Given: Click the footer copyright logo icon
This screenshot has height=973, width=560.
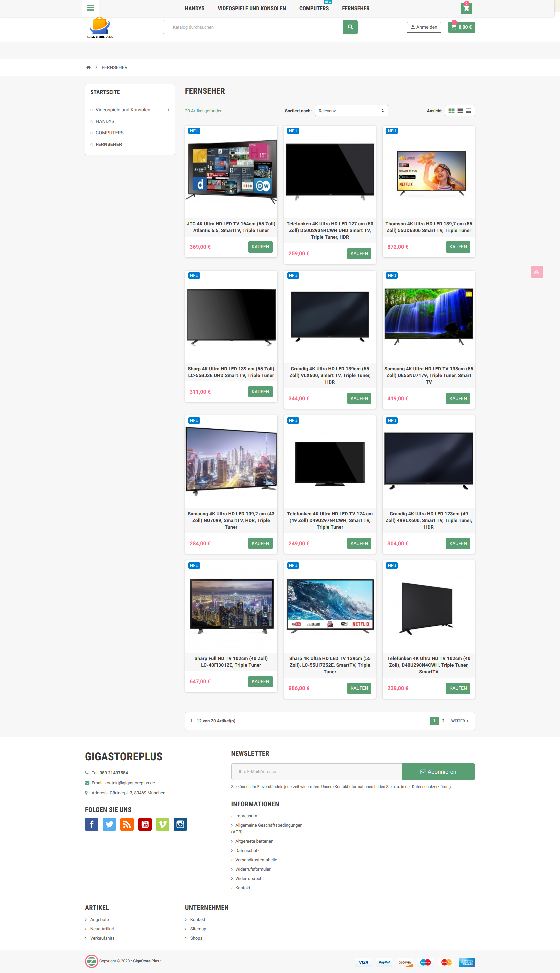Looking at the screenshot, I should pos(92,961).
